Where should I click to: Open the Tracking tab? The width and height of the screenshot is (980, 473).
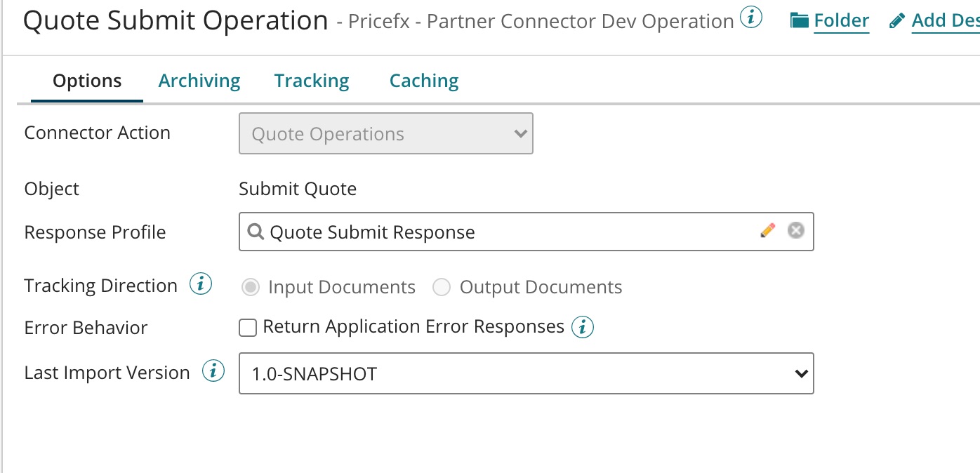click(312, 81)
